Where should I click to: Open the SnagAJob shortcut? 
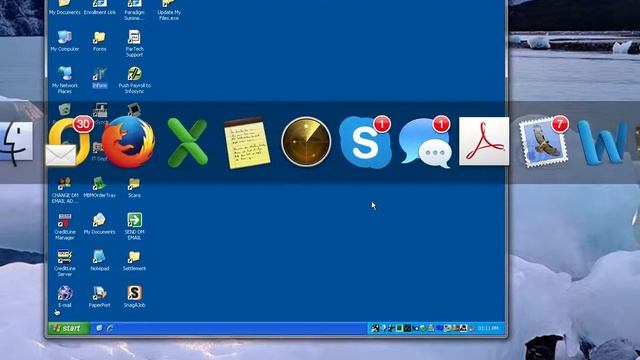tap(134, 297)
